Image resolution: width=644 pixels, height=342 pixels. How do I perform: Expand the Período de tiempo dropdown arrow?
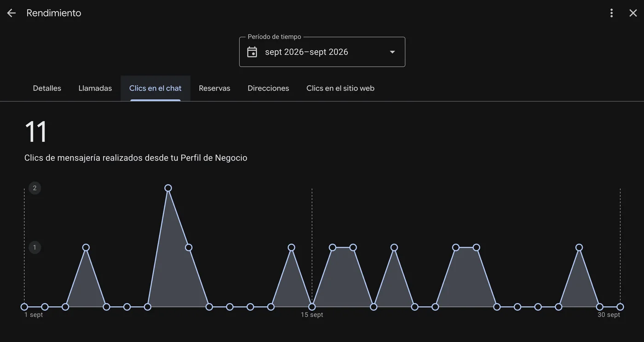click(x=392, y=52)
